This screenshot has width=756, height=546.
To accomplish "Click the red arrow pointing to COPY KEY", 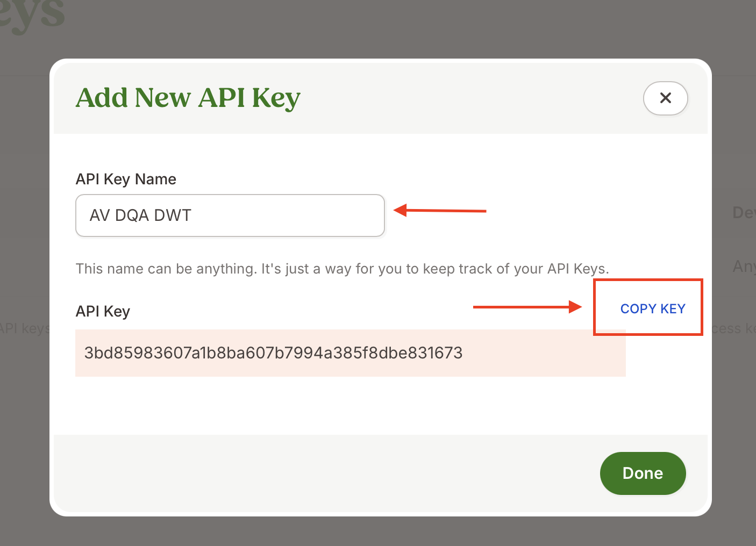I will tap(527, 307).
